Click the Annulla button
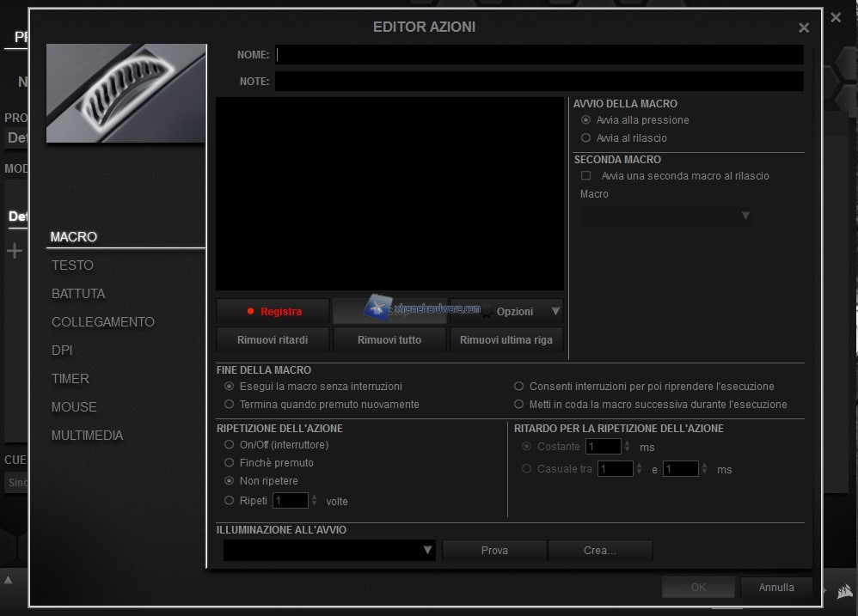 (x=775, y=588)
